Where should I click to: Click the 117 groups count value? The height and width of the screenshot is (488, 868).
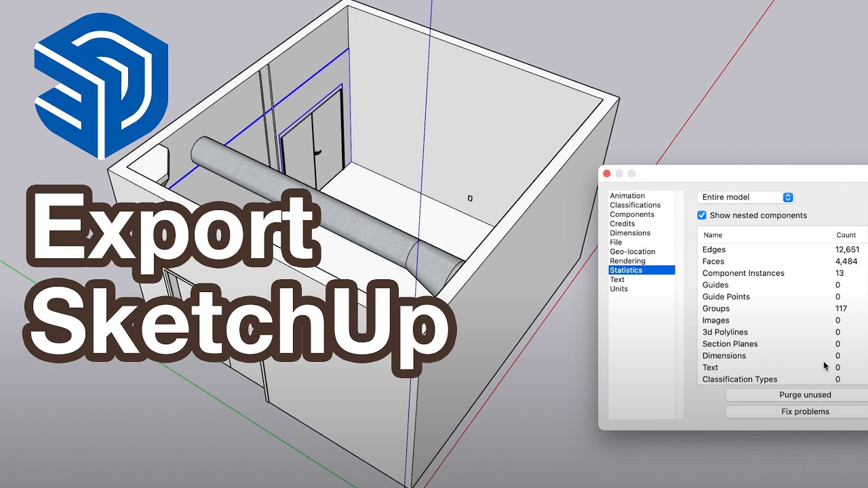[841, 308]
